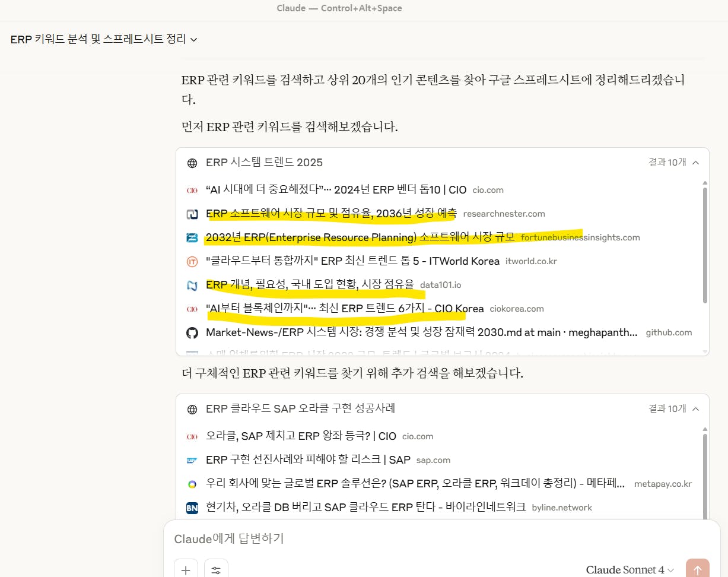Open the 최신 ERP 트렌드 6가지 CIO Korea result

coord(345,309)
